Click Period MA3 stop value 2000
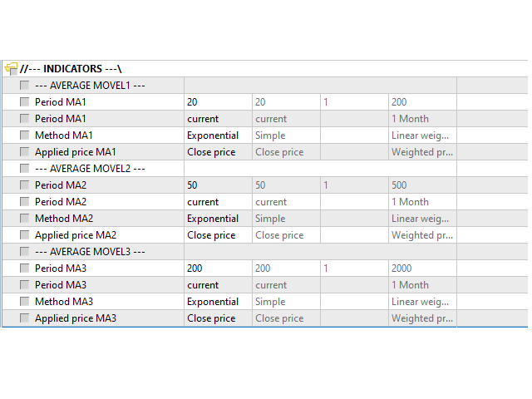The width and height of the screenshot is (532, 399). click(x=422, y=268)
